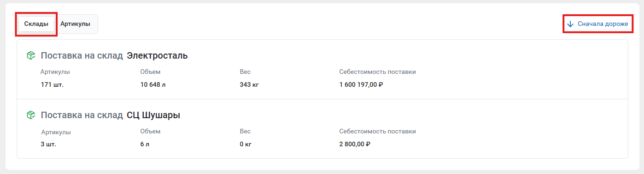Select the 1 600 197,00 ₽ cost value
The height and width of the screenshot is (174, 644).
pyautogui.click(x=362, y=84)
